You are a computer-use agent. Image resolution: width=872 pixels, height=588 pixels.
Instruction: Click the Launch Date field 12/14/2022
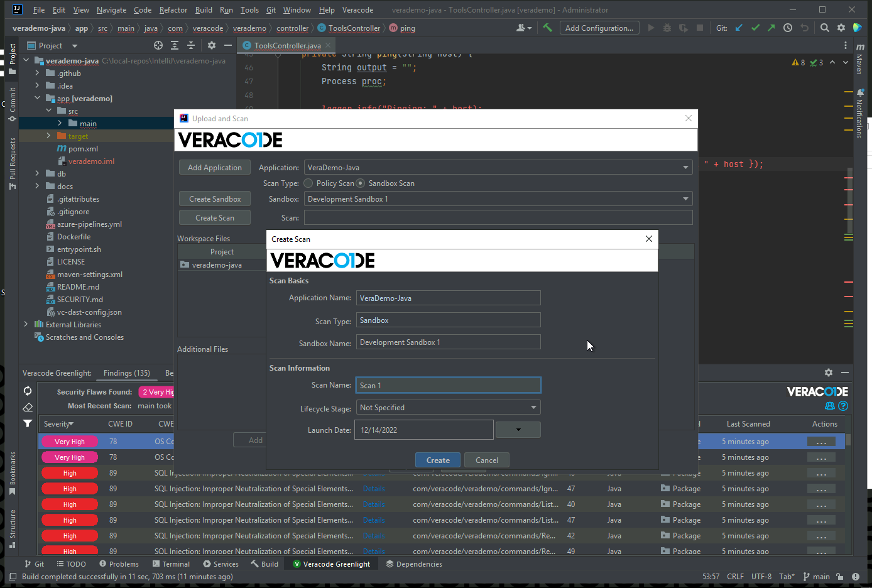(x=424, y=430)
